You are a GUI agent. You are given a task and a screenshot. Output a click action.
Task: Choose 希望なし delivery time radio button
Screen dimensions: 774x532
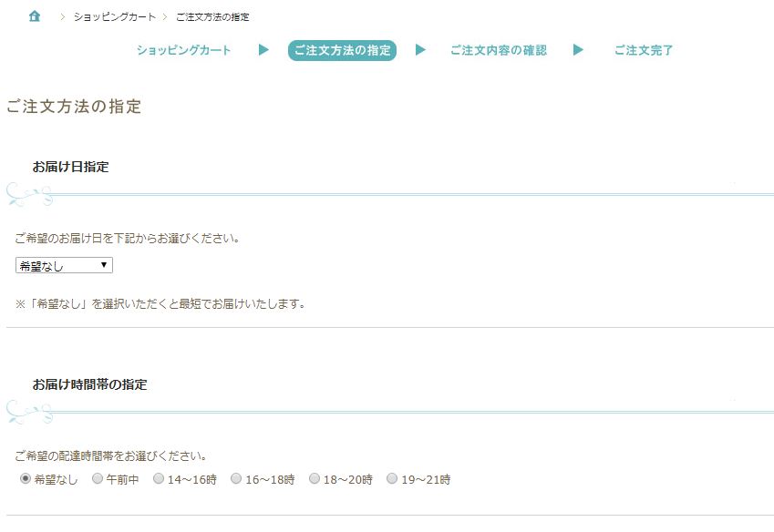(x=26, y=478)
